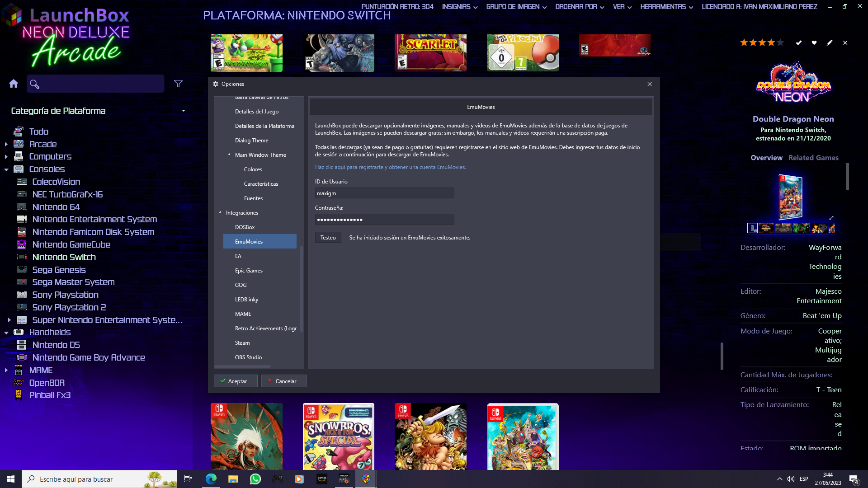Go to the LaunchBox home view
The height and width of the screenshot is (488, 868).
pos(14,84)
